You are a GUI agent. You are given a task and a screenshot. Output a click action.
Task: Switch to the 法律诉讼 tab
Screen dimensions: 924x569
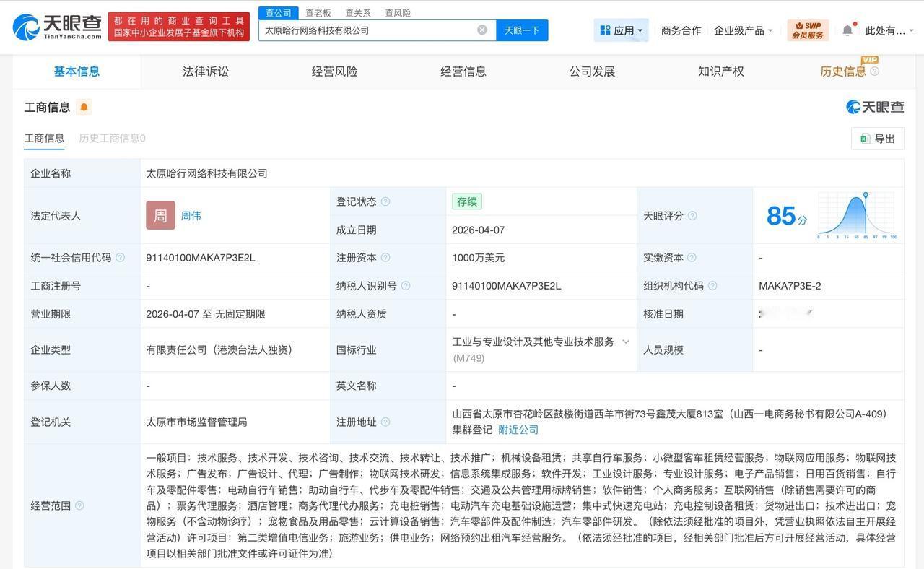[205, 71]
